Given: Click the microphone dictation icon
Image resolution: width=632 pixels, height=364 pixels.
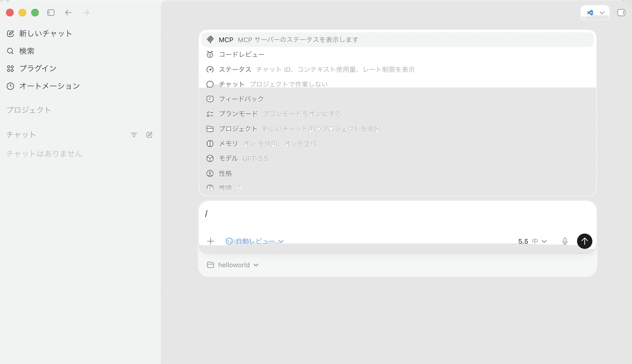Looking at the screenshot, I should (x=565, y=241).
